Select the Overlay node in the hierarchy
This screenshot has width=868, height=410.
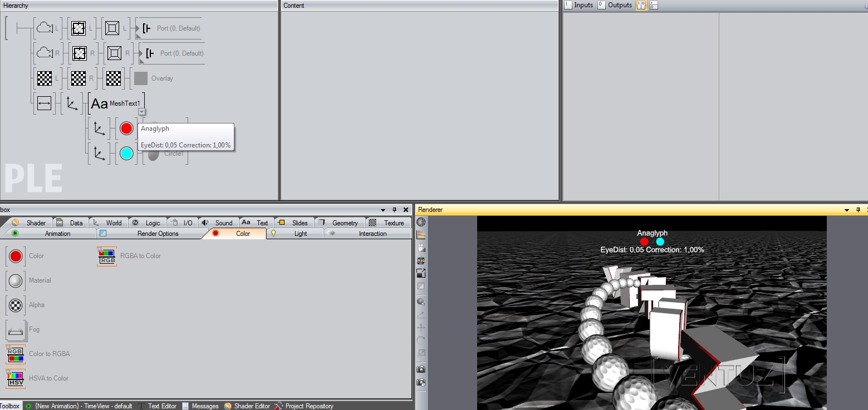click(141, 78)
